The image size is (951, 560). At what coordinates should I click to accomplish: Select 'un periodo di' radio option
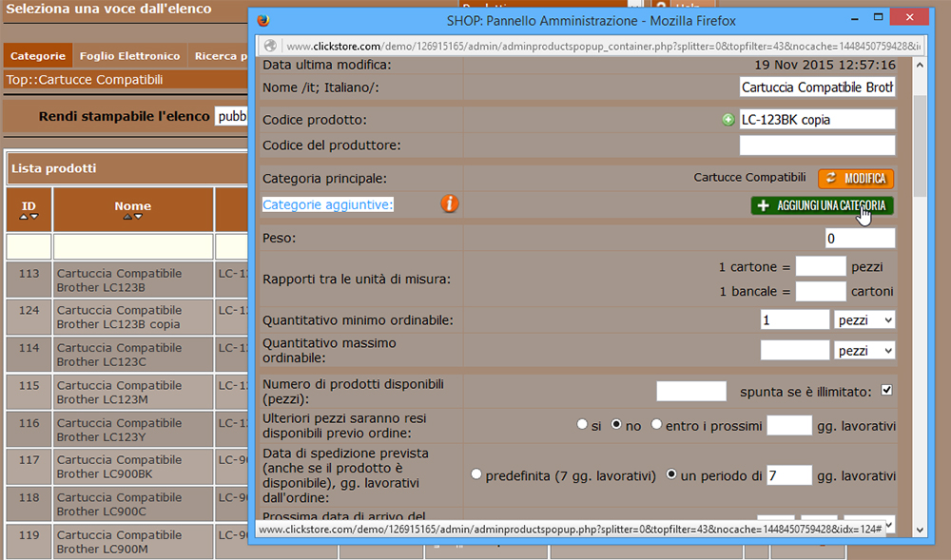point(671,474)
